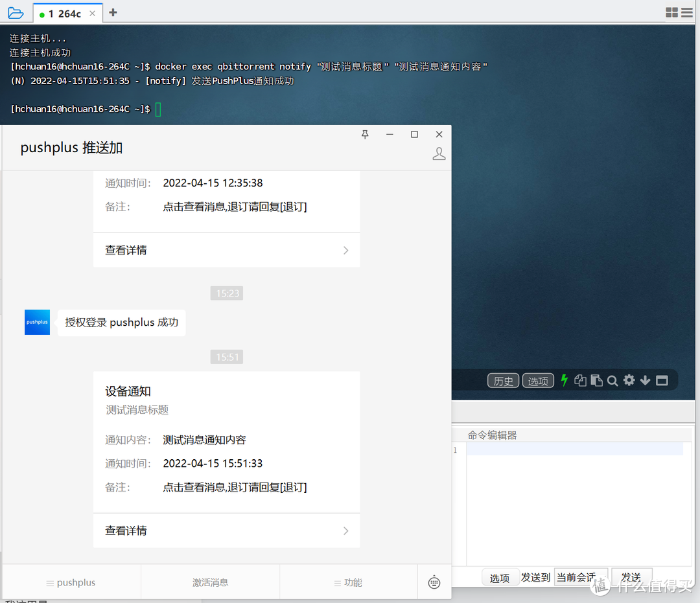Image resolution: width=700 pixels, height=603 pixels.
Task: Open the 当前会话 send-to dropdown
Action: [580, 578]
